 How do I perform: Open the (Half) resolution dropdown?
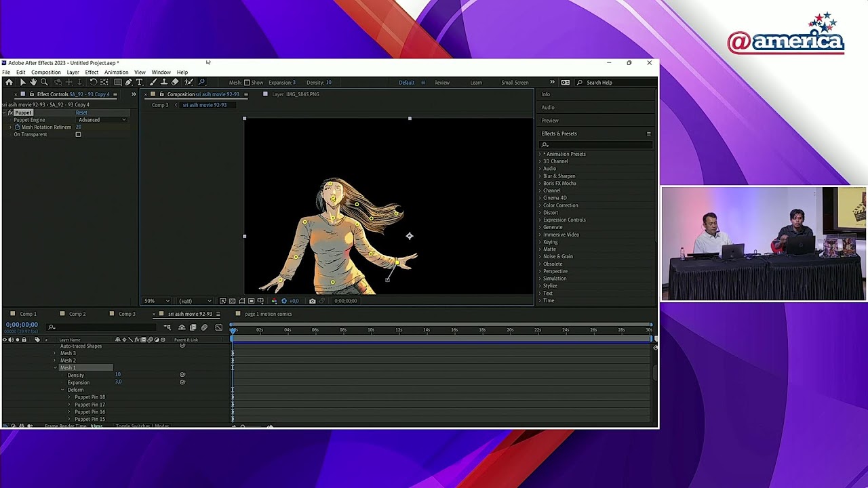click(195, 301)
